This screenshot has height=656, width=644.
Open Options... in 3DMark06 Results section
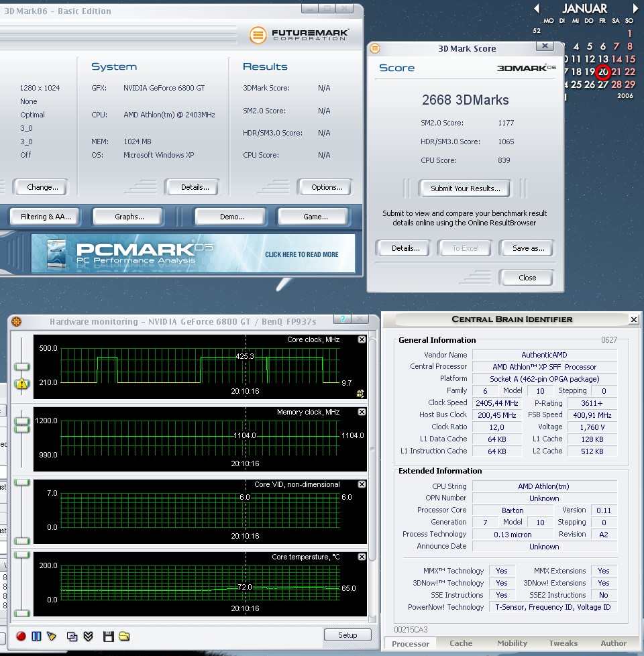(327, 187)
